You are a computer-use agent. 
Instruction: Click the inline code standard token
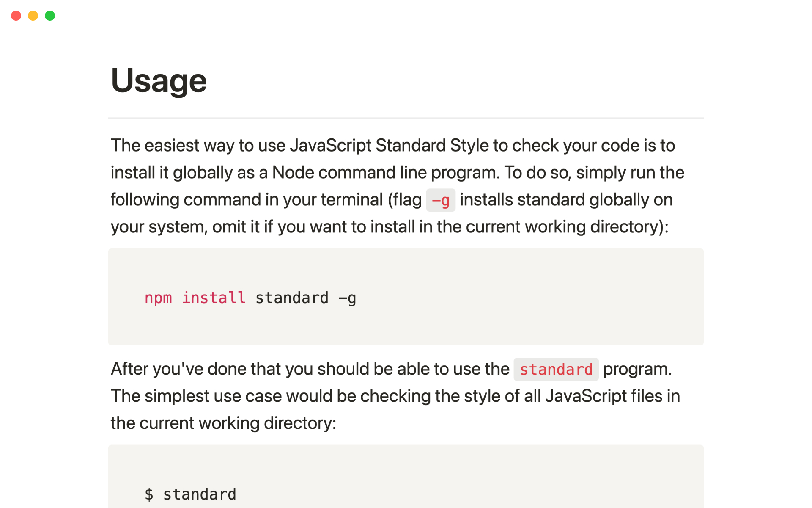coord(556,369)
